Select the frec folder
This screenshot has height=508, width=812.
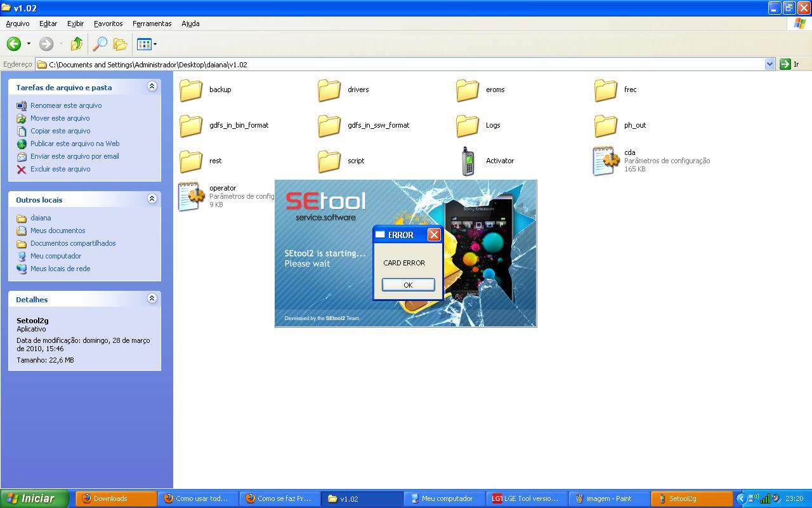click(615, 90)
